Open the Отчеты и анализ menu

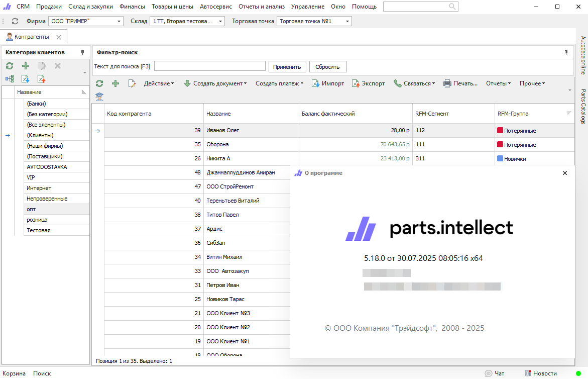click(261, 7)
